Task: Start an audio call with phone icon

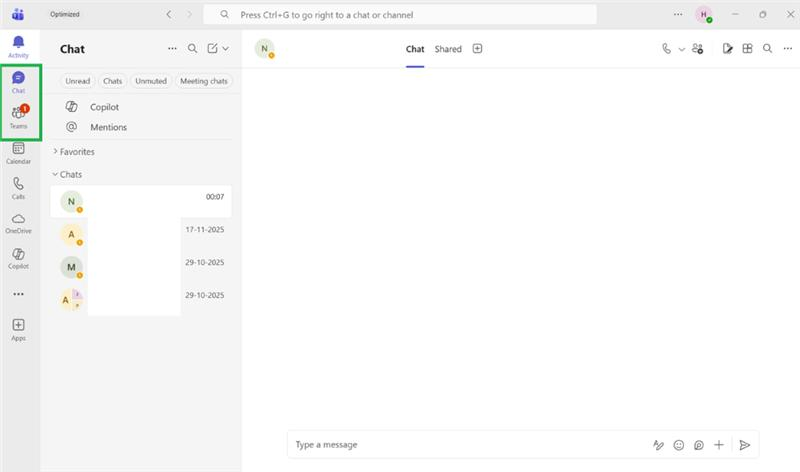Action: 666,48
